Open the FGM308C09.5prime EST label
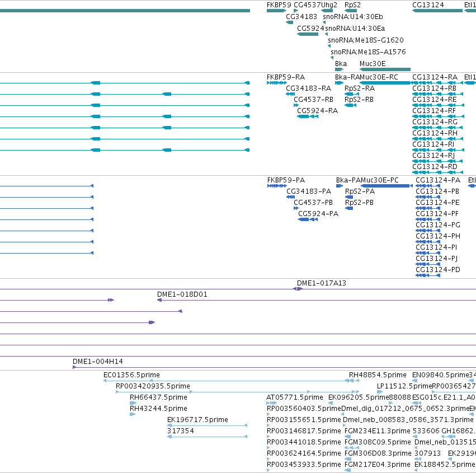This screenshot has width=476, height=473. tap(378, 442)
